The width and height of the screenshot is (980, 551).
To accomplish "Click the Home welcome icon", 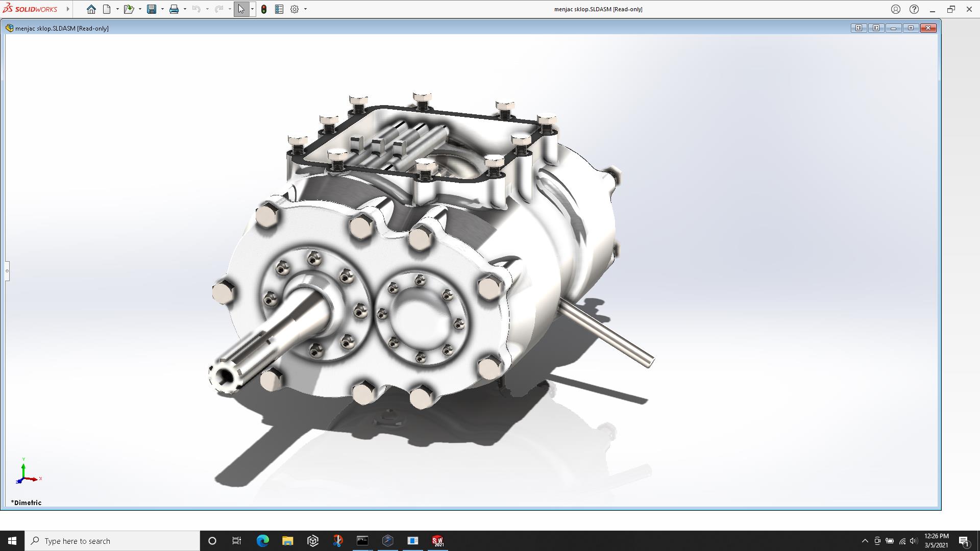I will click(91, 9).
